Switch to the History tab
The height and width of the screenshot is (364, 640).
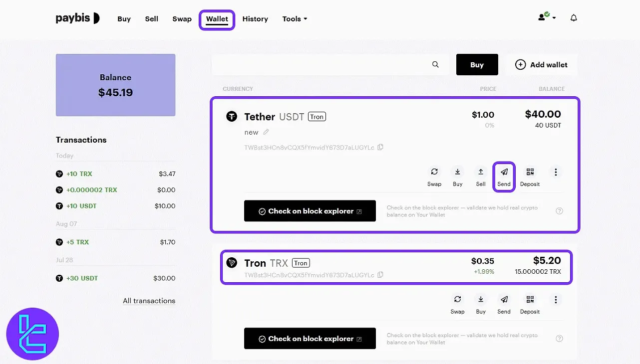255,19
